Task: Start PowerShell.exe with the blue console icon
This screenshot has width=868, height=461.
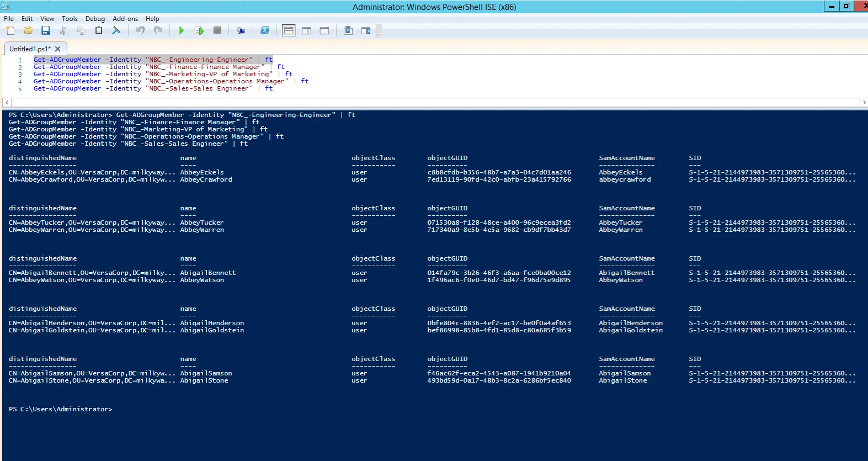Action: (x=265, y=30)
